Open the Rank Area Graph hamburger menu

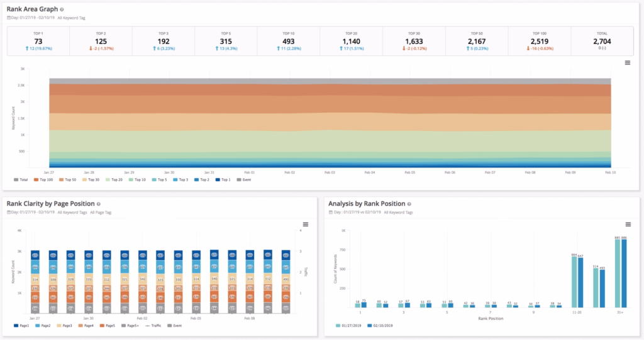pos(627,63)
